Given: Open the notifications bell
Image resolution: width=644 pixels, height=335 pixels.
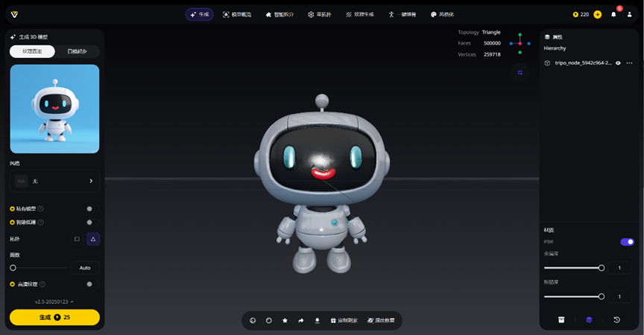Looking at the screenshot, I should (613, 14).
